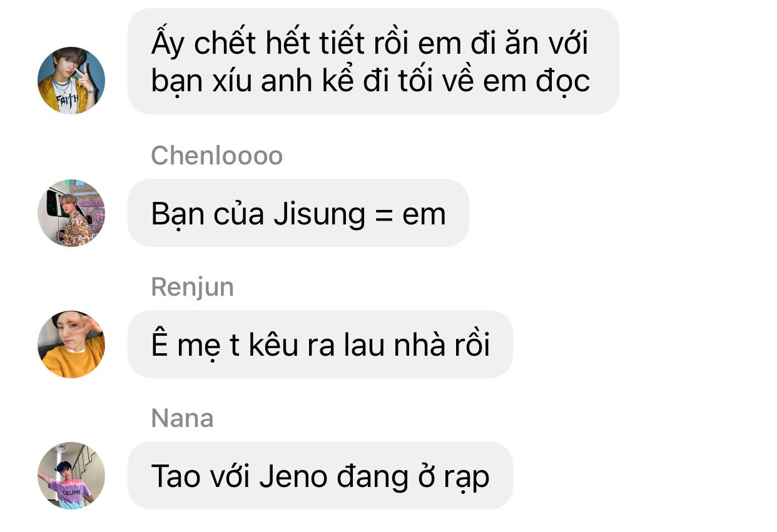Image resolution: width=777 pixels, height=532 pixels.
Task: Tap the 'Tao với Jeno đang ở rạp' bubble
Action: point(320,475)
